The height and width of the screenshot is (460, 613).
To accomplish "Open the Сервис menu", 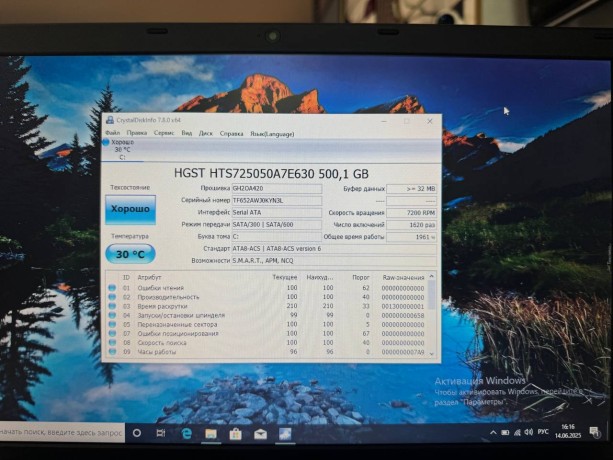I will click(x=164, y=133).
